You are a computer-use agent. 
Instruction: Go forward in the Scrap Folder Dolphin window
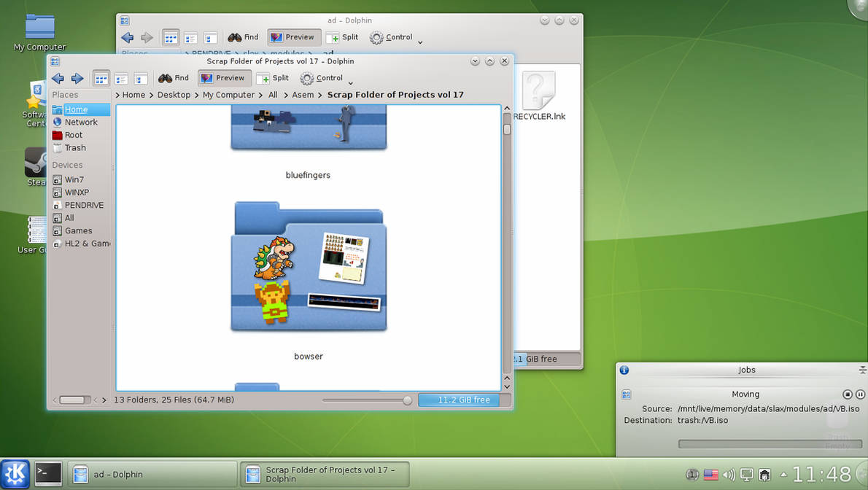77,78
